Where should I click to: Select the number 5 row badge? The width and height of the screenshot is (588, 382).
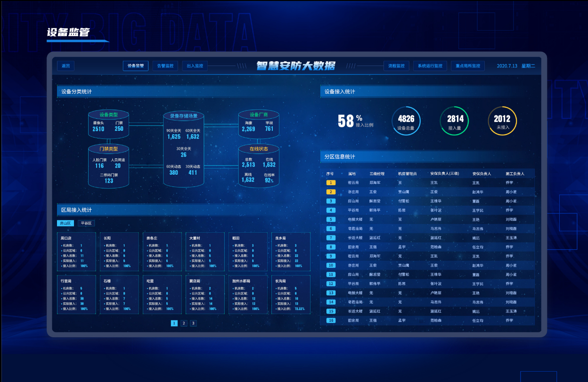(331, 219)
